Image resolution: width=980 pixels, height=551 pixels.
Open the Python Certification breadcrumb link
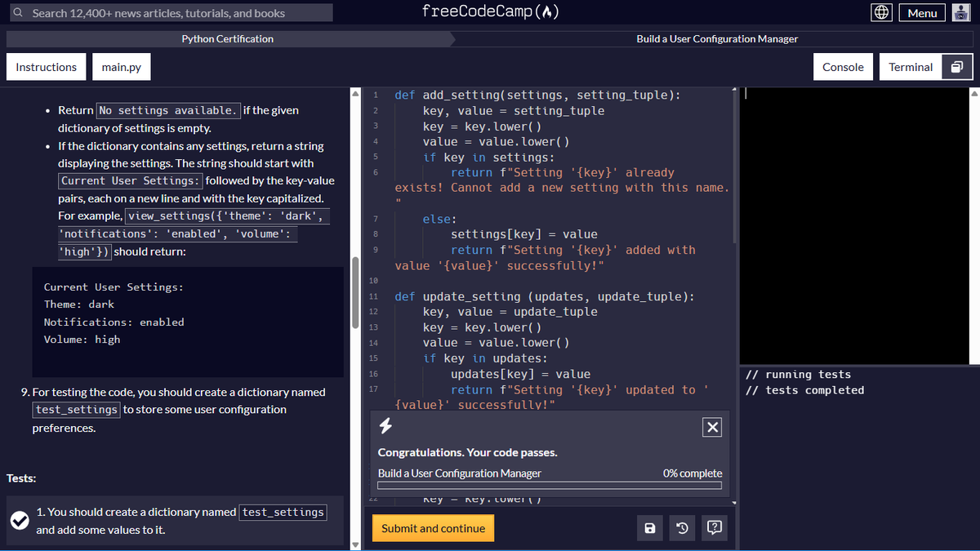(x=227, y=38)
